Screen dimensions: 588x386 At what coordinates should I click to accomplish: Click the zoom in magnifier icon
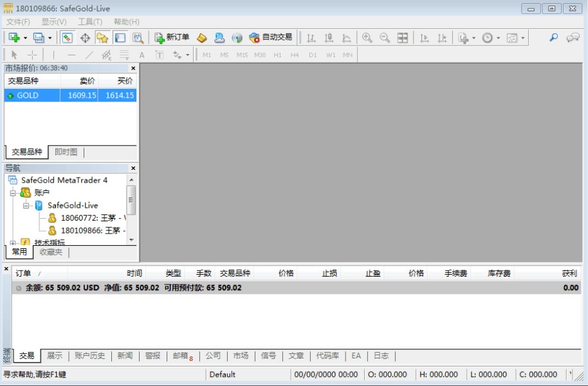[x=367, y=37]
